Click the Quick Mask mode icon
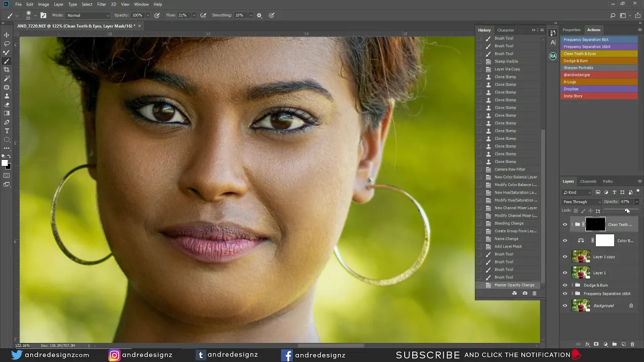644x362 pixels. [x=7, y=175]
